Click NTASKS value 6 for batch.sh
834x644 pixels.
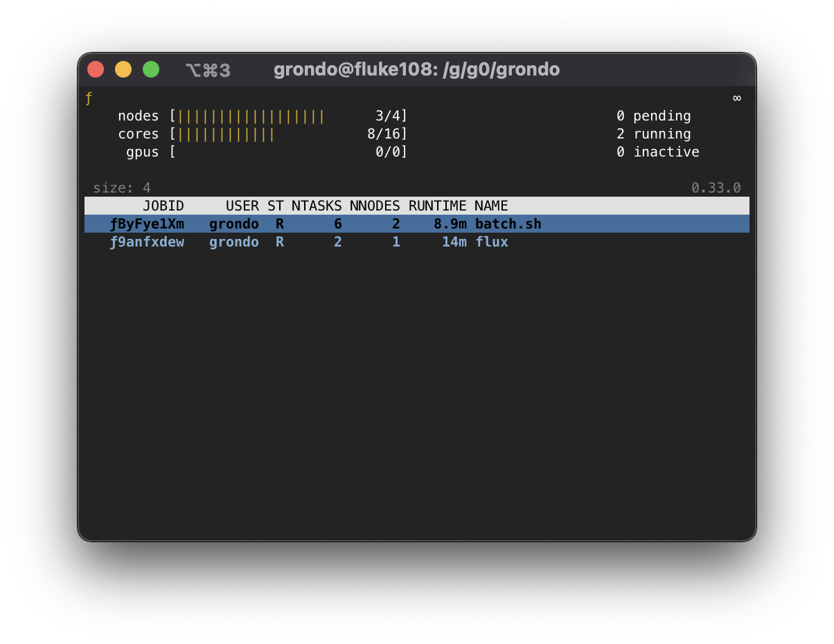click(x=338, y=224)
